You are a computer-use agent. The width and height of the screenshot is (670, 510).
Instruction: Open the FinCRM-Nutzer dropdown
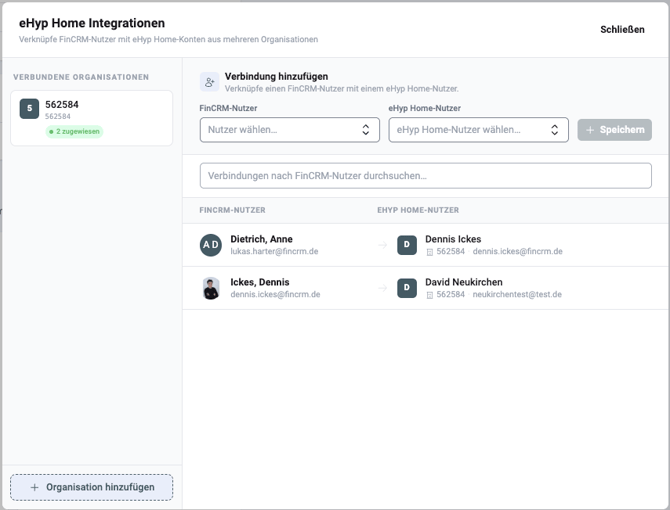(x=290, y=130)
